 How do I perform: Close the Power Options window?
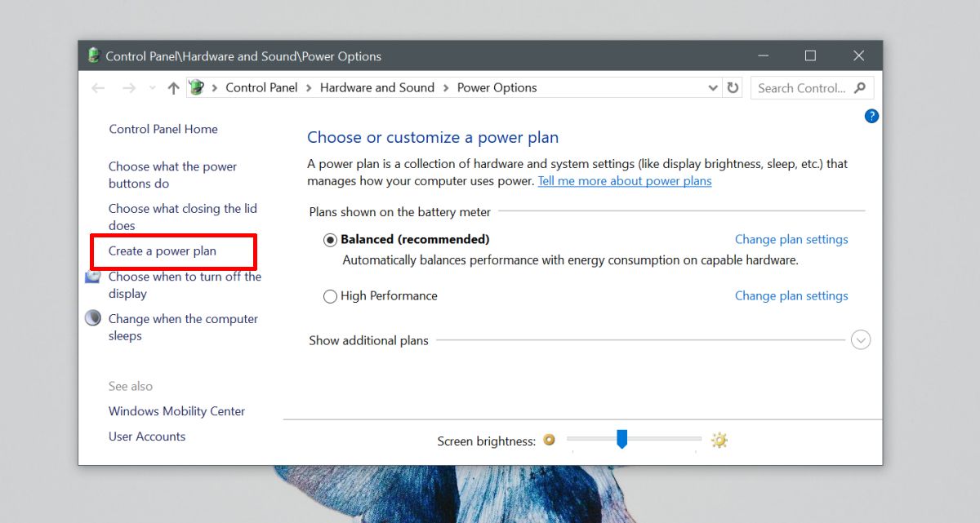[x=858, y=55]
